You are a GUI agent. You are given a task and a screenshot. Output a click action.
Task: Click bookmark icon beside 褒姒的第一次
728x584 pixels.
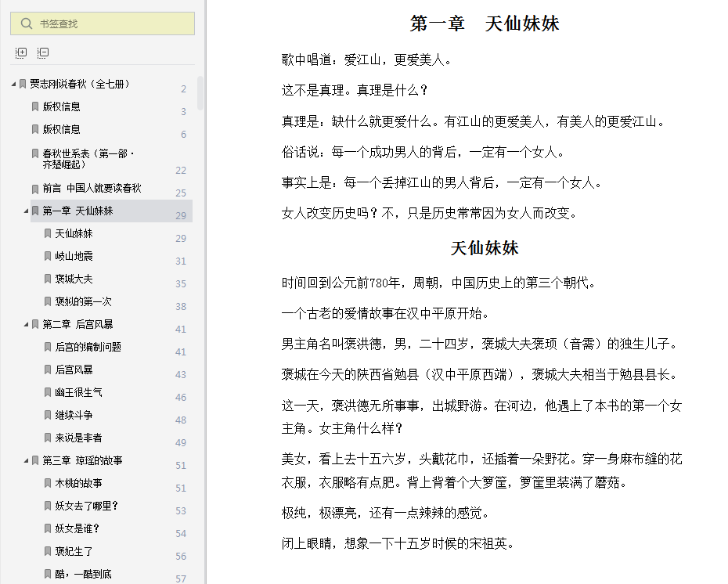point(47,301)
